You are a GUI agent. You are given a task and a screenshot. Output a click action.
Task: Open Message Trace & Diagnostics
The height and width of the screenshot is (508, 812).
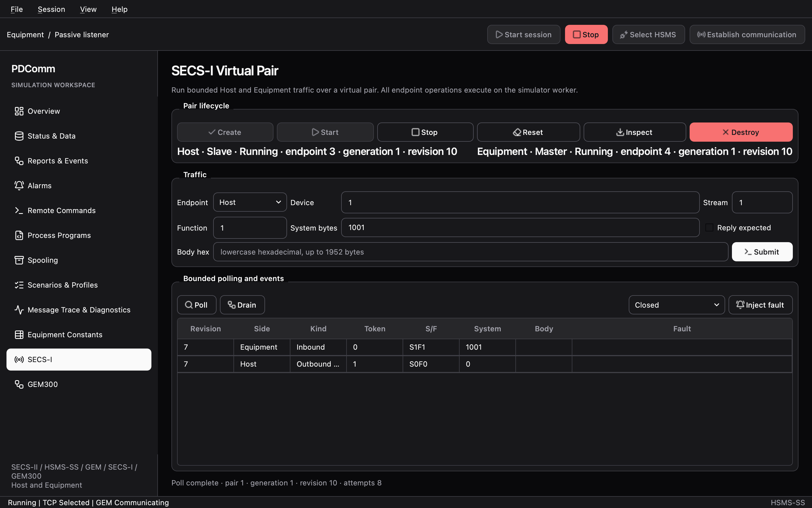(x=79, y=310)
